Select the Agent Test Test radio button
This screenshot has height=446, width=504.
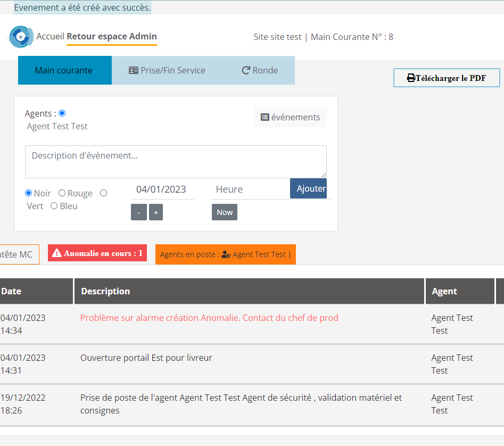62,113
